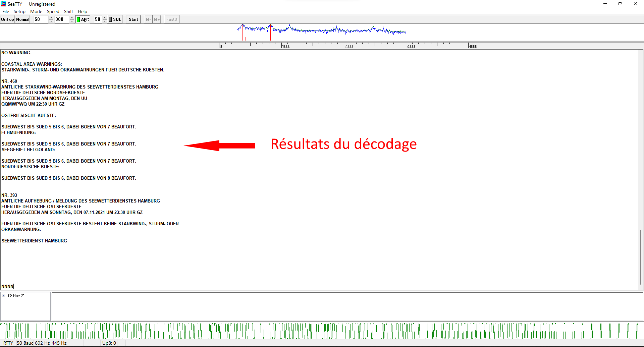Click the 2000 Hz mark on frequency scale
The width and height of the screenshot is (644, 347).
[348, 46]
